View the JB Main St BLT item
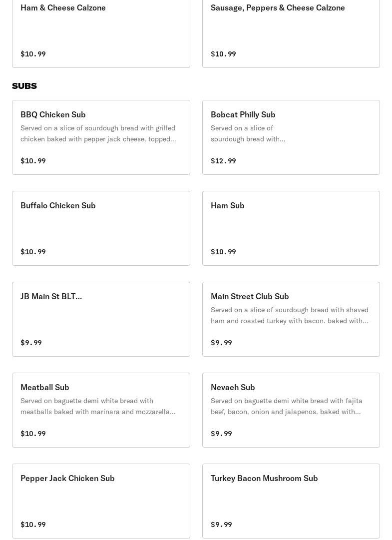392x540 pixels. (x=101, y=319)
